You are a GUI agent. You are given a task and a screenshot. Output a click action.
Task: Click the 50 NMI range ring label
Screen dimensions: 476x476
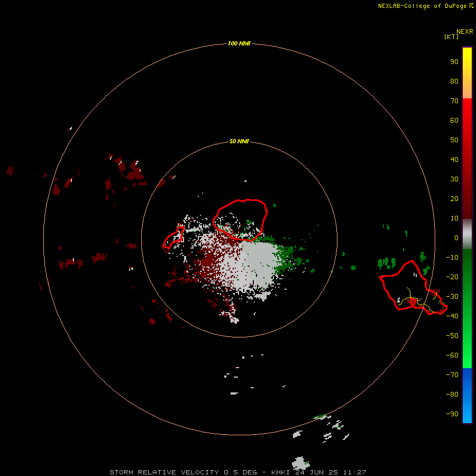point(239,141)
